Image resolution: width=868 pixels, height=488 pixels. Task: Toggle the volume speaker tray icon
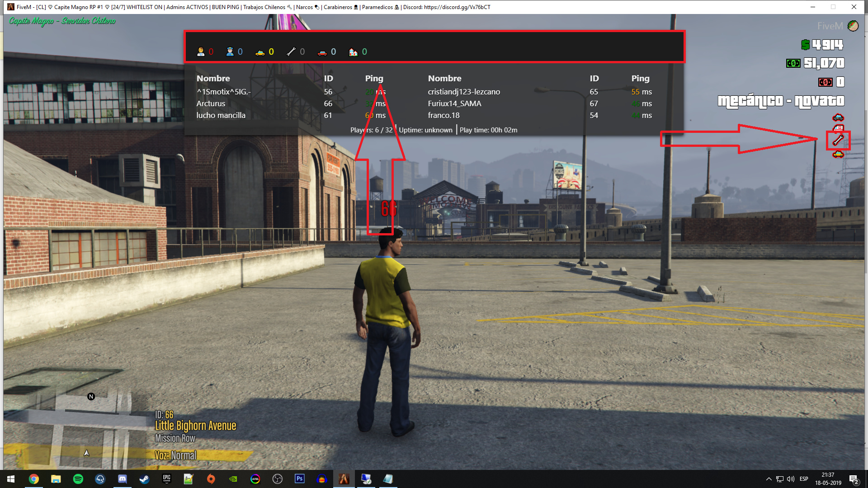tap(790, 479)
